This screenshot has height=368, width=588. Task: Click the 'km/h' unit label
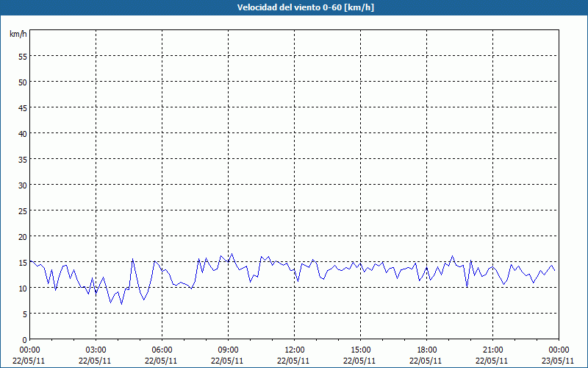[18, 34]
